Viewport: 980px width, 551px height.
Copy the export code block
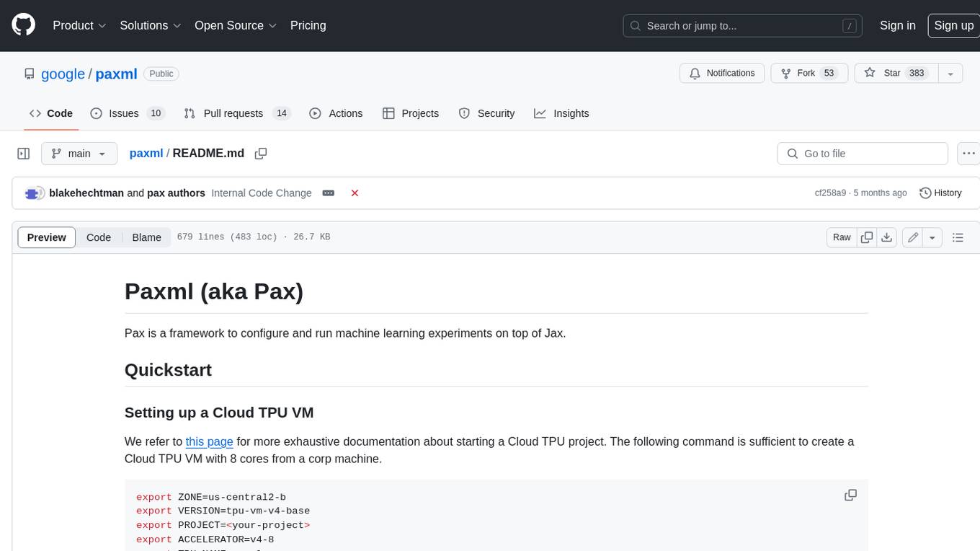click(850, 495)
